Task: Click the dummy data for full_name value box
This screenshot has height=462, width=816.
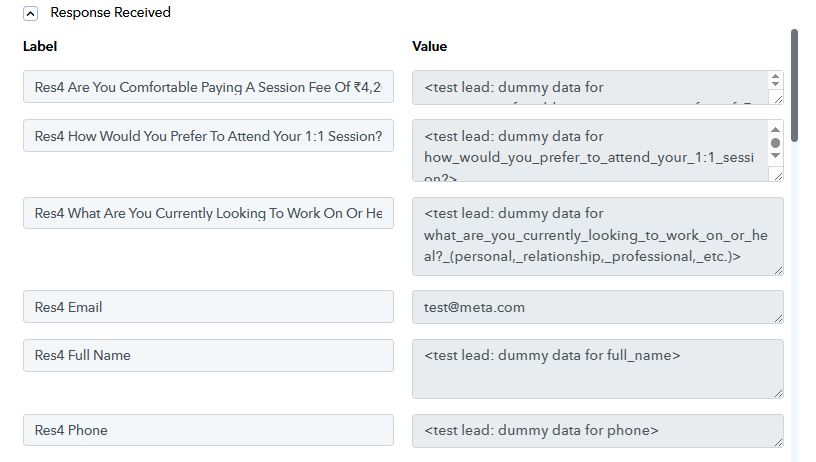Action: pos(590,368)
